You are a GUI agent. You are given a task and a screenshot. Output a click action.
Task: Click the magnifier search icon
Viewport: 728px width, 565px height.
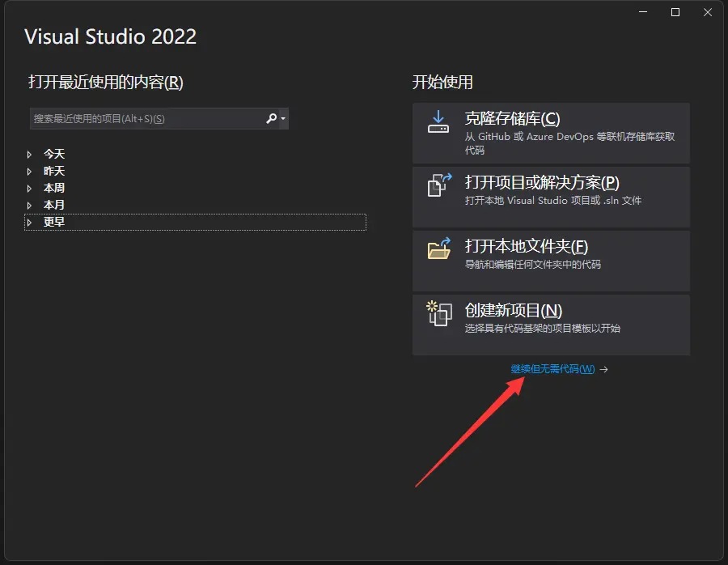click(272, 119)
